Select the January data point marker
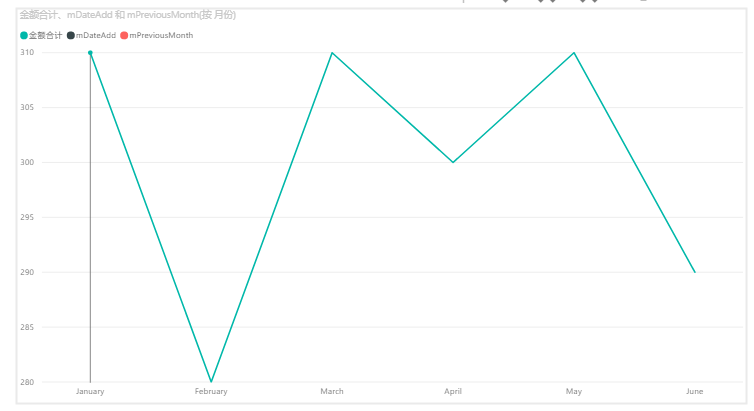Viewport: 754px width, 411px height. (90, 53)
